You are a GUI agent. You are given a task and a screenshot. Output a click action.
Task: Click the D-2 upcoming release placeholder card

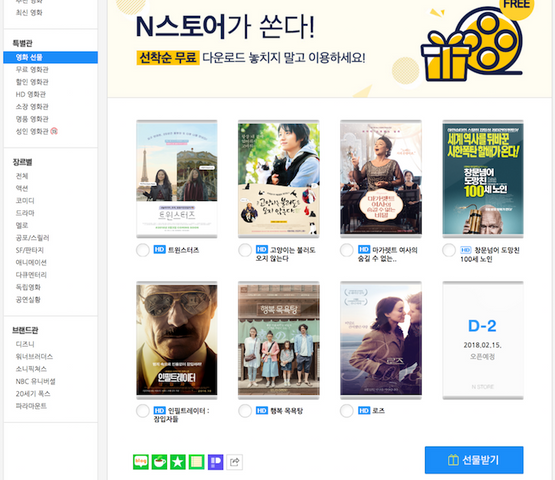pos(483,340)
